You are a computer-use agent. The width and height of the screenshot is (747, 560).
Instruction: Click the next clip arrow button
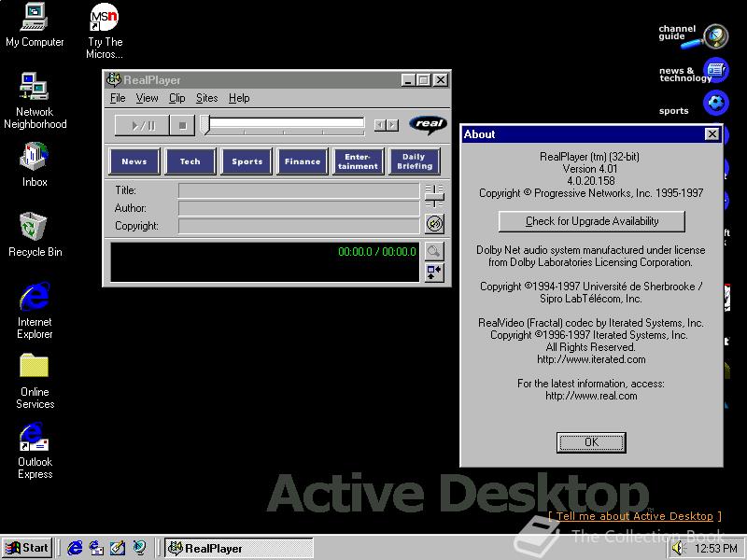coord(392,125)
